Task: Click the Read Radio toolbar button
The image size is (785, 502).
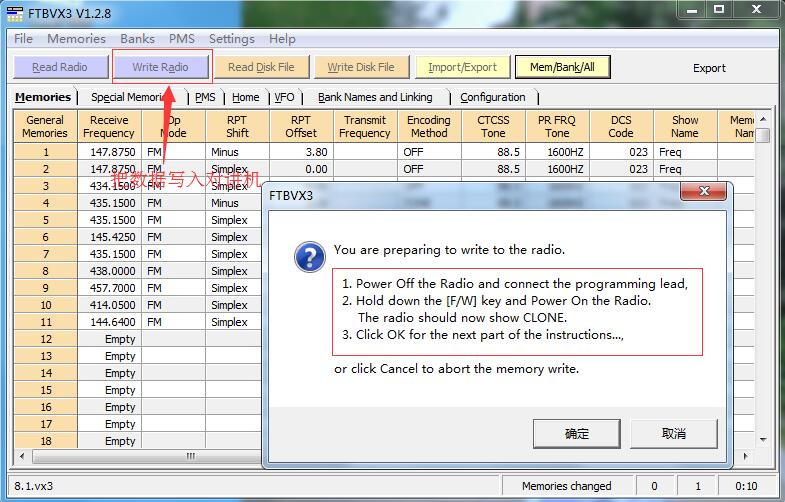Action: [59, 67]
